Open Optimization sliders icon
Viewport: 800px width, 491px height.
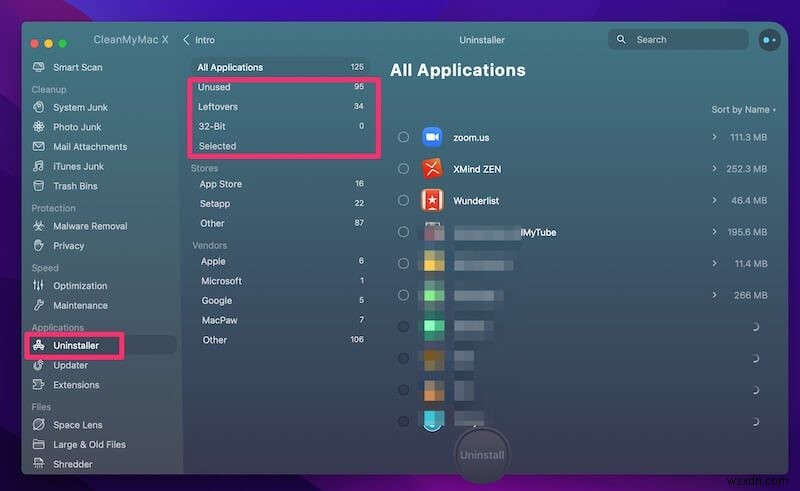[38, 285]
